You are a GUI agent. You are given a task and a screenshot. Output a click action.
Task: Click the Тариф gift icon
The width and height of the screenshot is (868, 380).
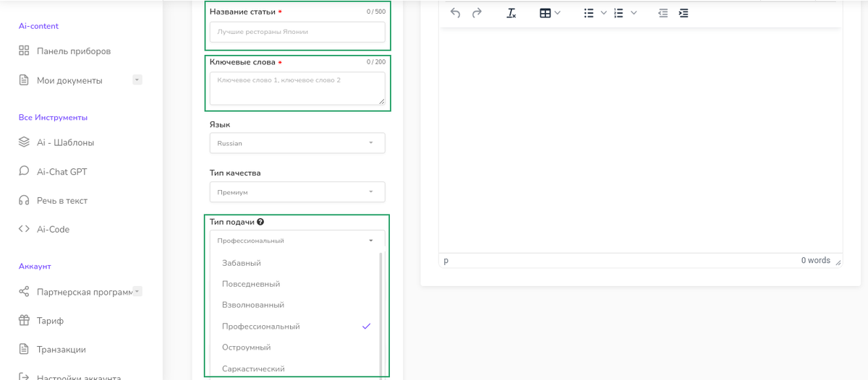click(x=24, y=321)
